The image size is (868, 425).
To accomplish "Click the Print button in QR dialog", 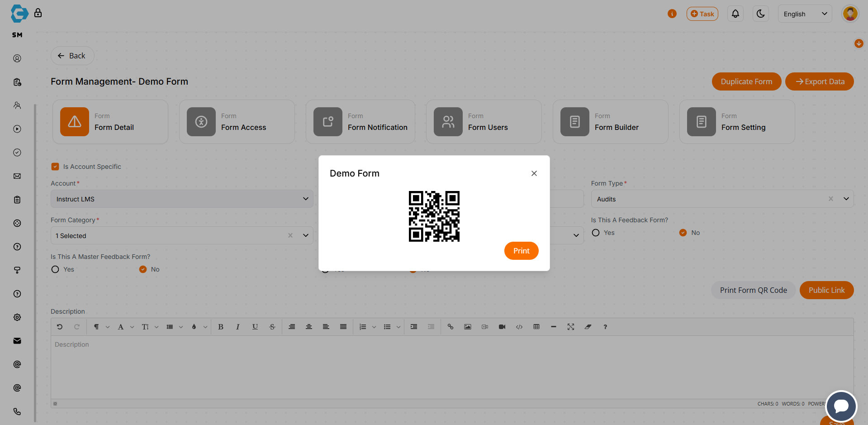I will click(x=521, y=251).
